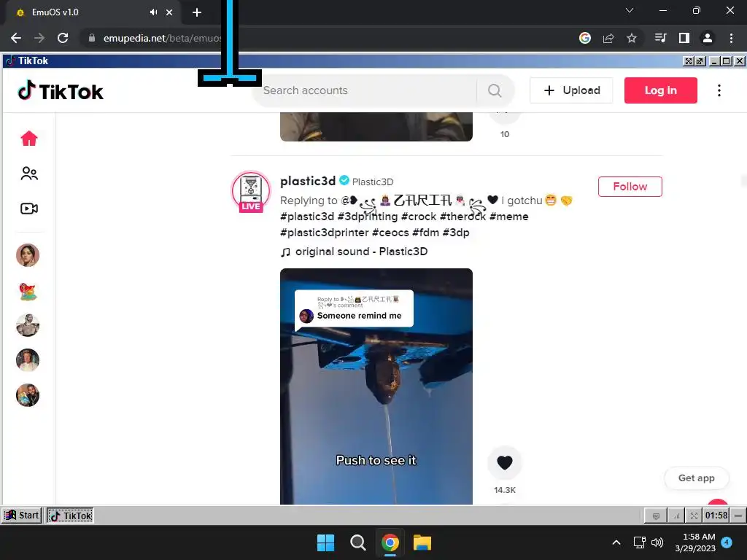Open Chrome profile icon
Viewport: 747px width, 560px height.
click(708, 38)
